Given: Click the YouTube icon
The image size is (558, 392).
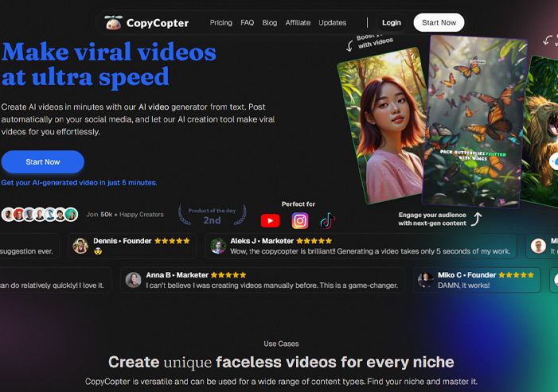Looking at the screenshot, I should point(270,221).
